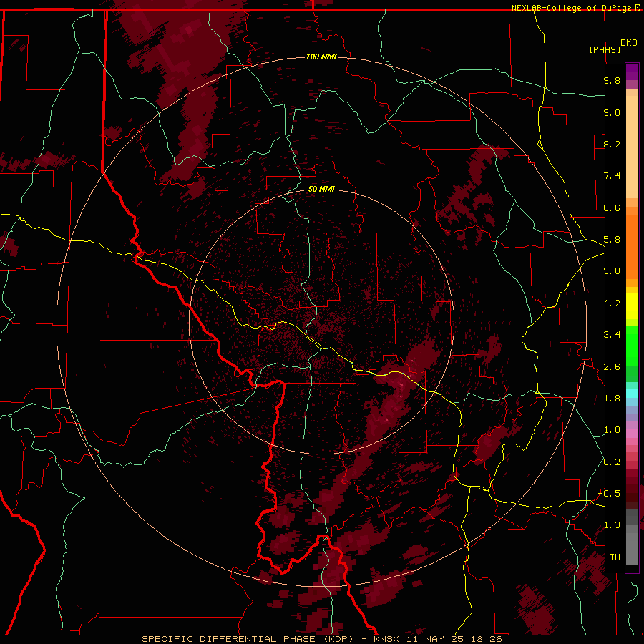Click the -0.5 scale value
Image resolution: width=644 pixels, height=644 pixels.
609,494
